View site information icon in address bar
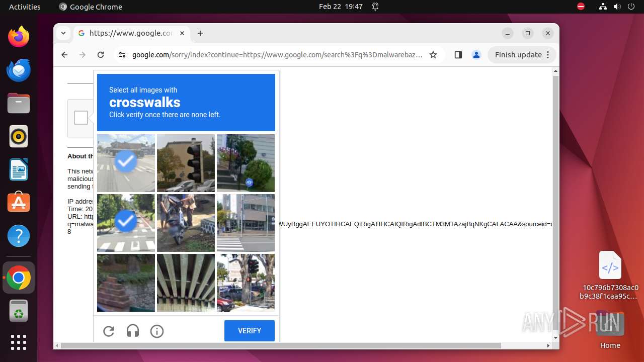 coord(122,55)
